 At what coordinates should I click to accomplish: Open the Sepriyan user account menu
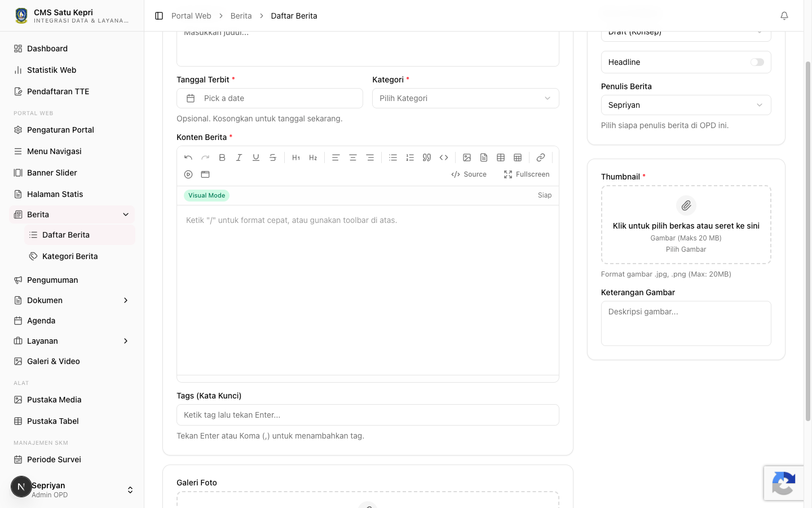72,489
